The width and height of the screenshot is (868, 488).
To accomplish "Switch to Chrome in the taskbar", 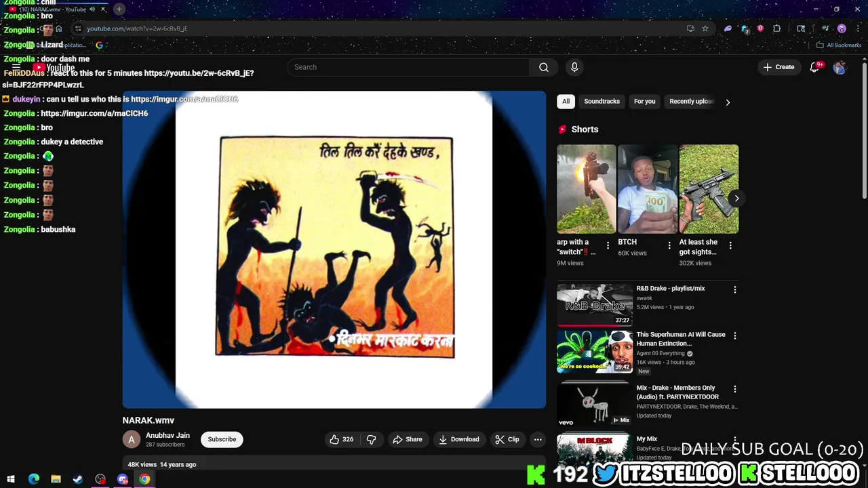I will (144, 479).
